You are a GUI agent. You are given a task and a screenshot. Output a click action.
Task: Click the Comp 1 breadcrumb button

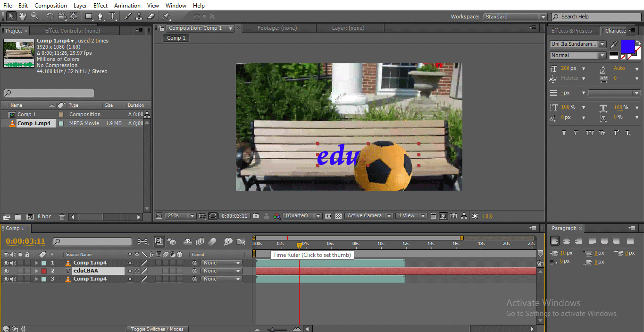(176, 38)
